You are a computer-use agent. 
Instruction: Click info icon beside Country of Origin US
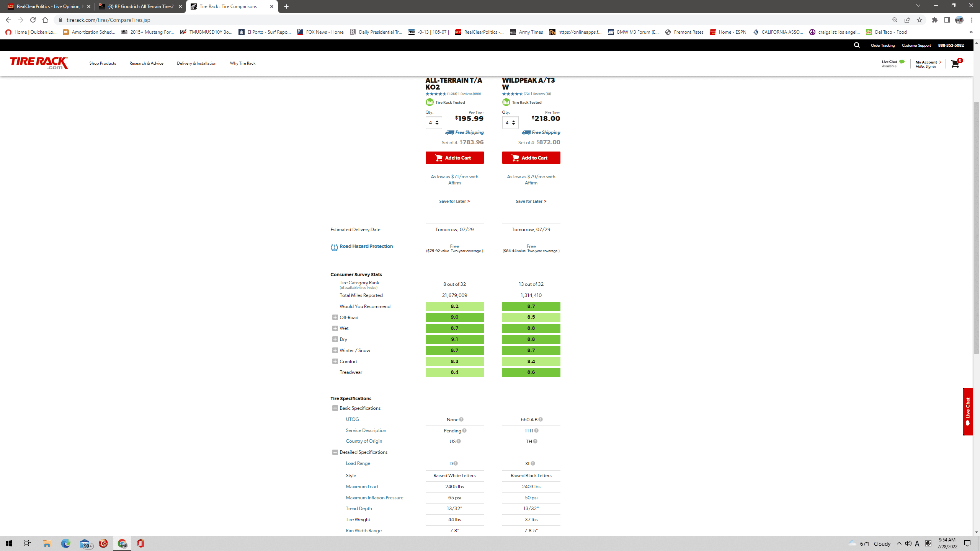tap(459, 441)
